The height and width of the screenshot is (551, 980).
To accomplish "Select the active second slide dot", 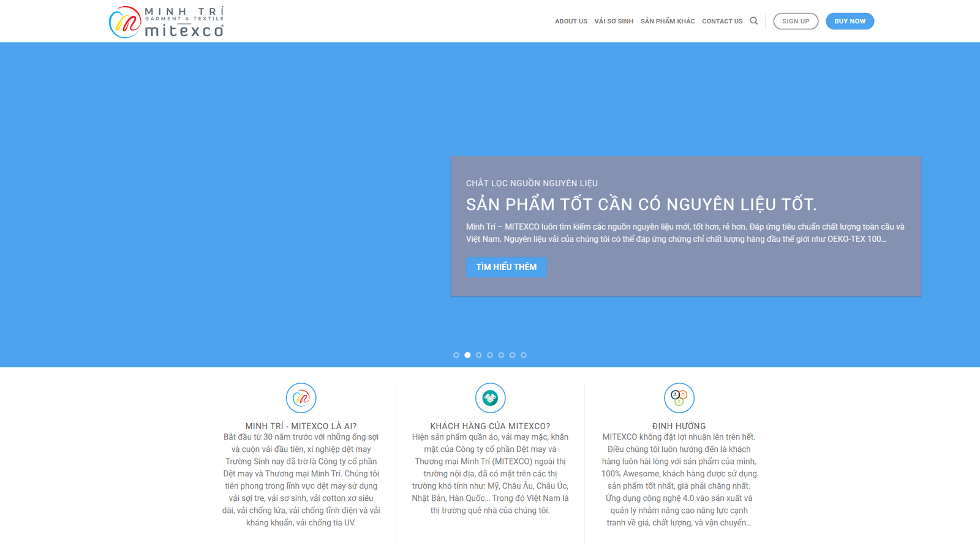I will (467, 355).
